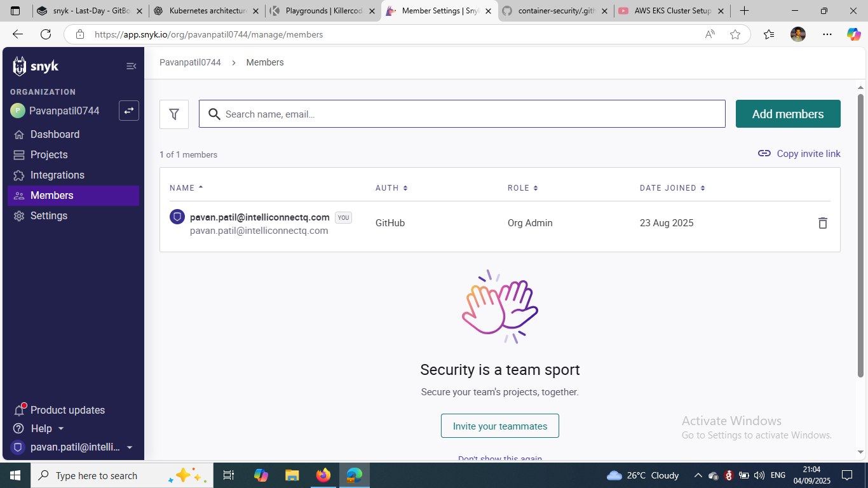
Task: Click the Add members button
Action: pos(788,114)
